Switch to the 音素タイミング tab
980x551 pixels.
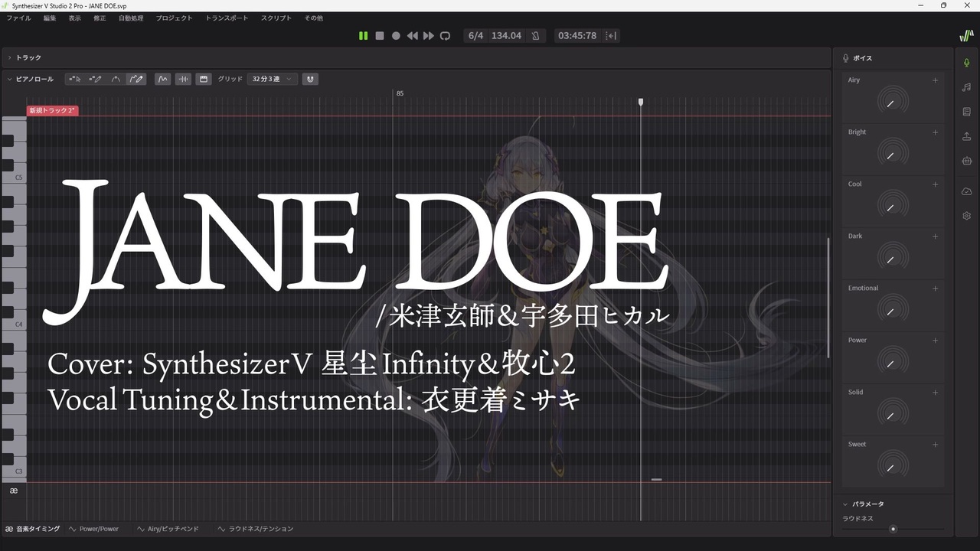click(x=32, y=529)
